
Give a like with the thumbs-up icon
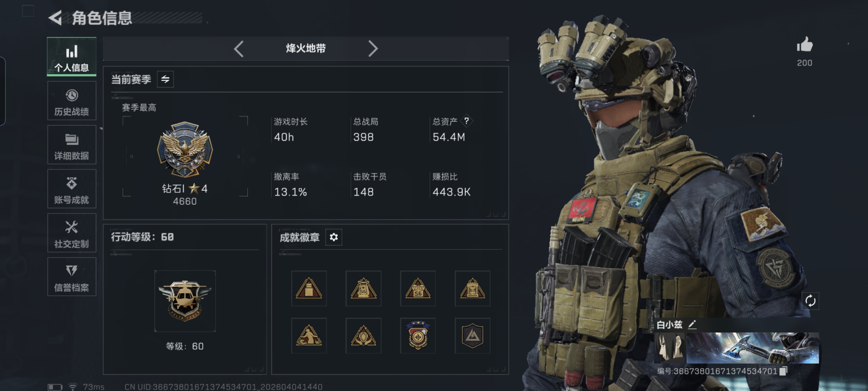click(805, 45)
